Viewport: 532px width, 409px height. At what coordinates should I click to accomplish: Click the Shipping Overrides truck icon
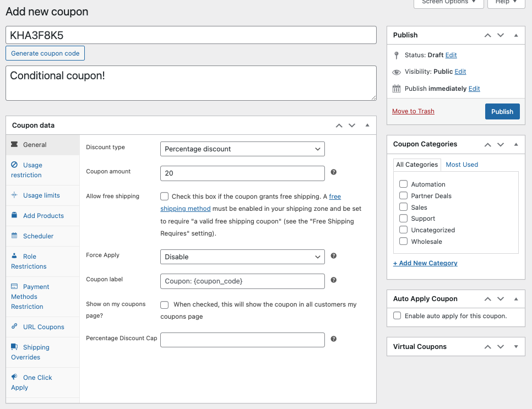[x=14, y=347]
